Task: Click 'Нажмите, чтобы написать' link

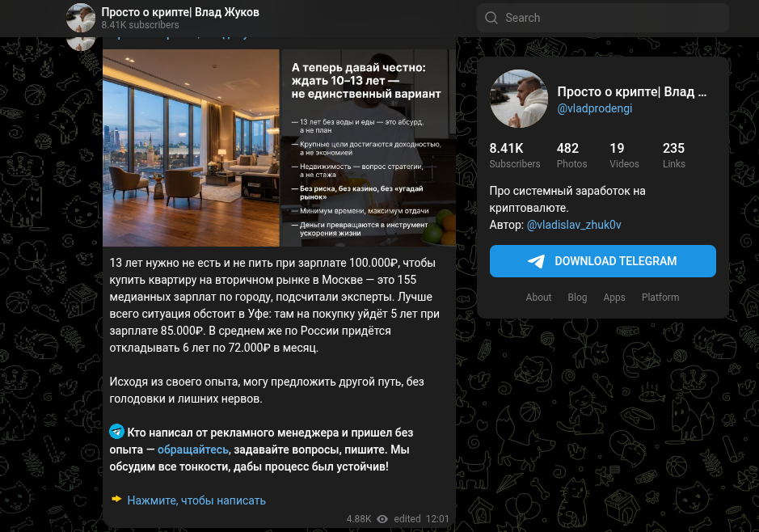Action: pos(196,500)
